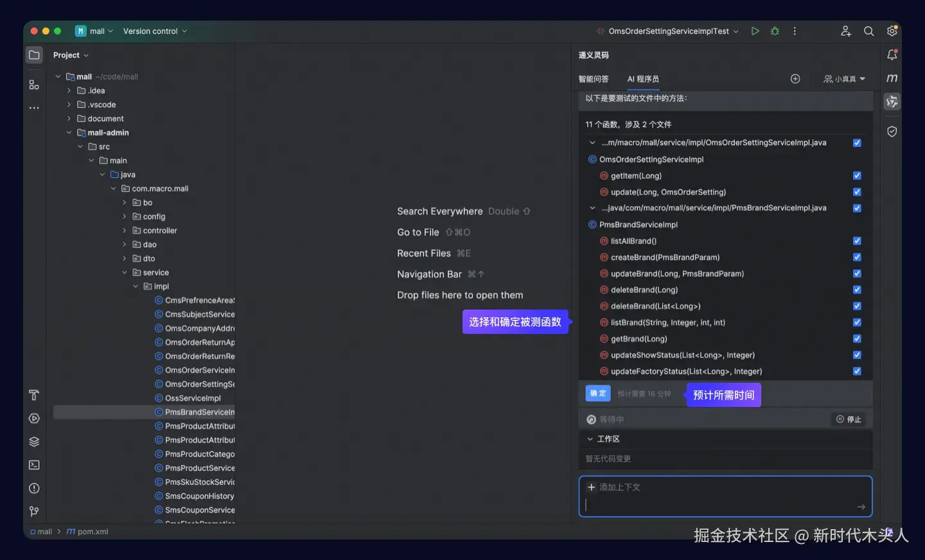This screenshot has width=925, height=560.
Task: Select OmsCompanyAddr class in tree
Action: pyautogui.click(x=195, y=328)
